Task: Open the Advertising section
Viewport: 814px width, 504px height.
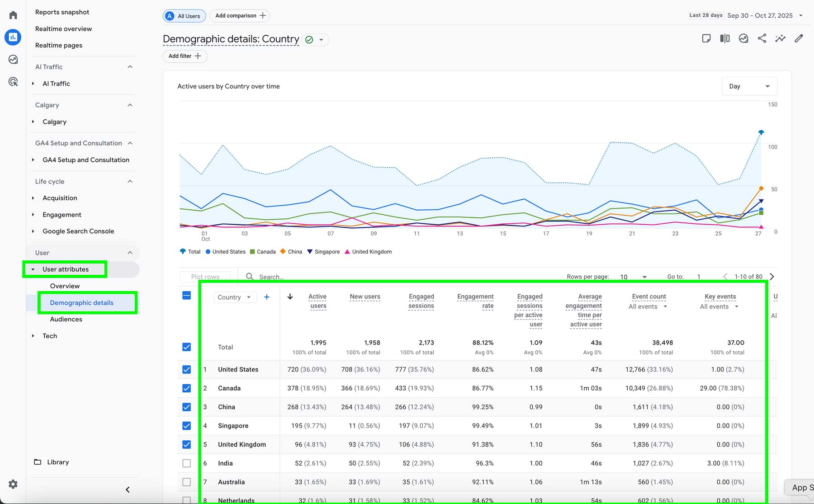Action: click(x=13, y=81)
